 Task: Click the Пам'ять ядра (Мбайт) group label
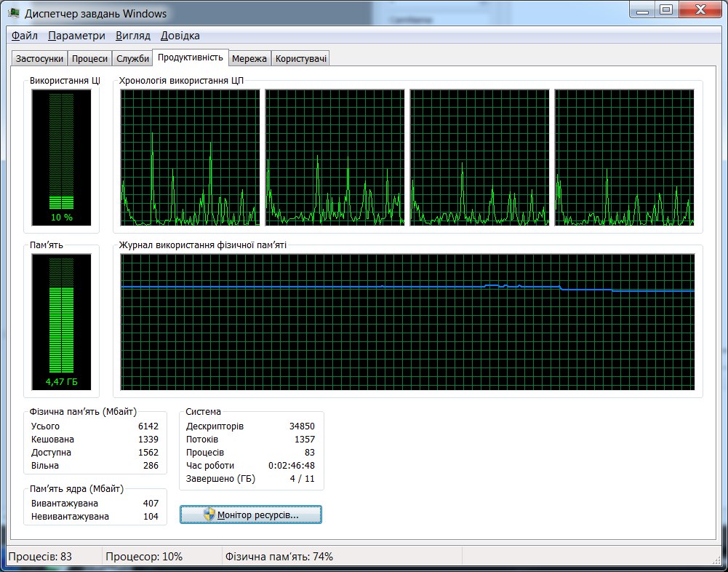click(x=76, y=489)
